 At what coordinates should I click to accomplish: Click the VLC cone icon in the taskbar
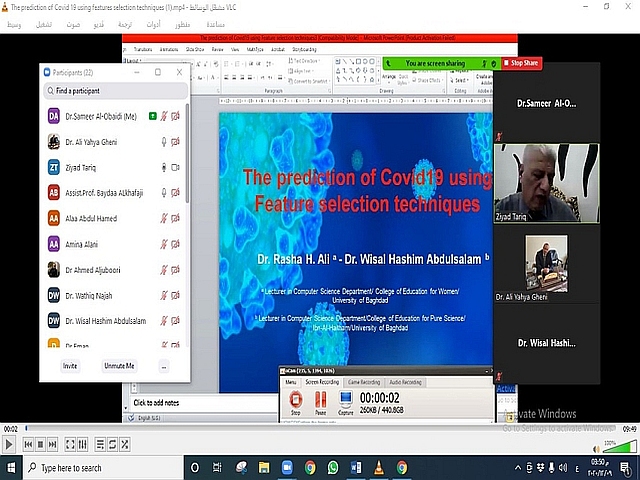pos(378,467)
